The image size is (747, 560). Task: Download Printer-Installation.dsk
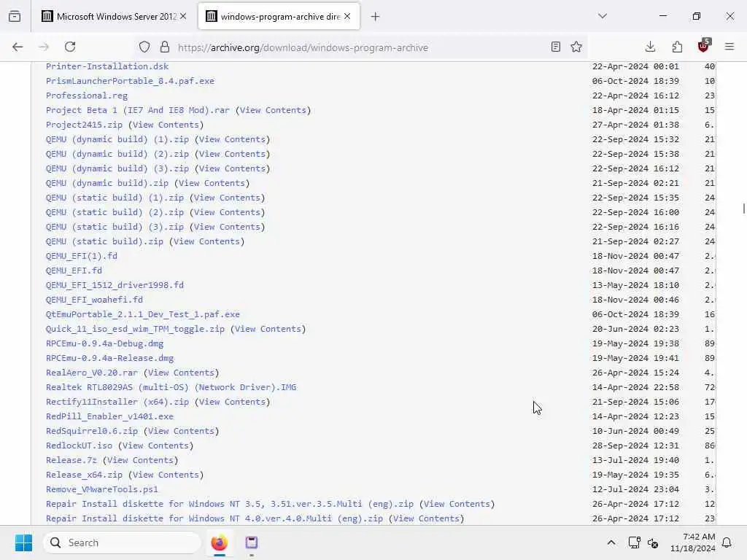107,66
